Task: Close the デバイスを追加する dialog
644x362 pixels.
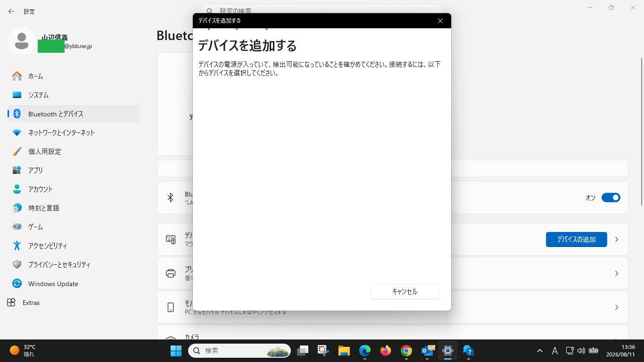Action: (x=440, y=21)
